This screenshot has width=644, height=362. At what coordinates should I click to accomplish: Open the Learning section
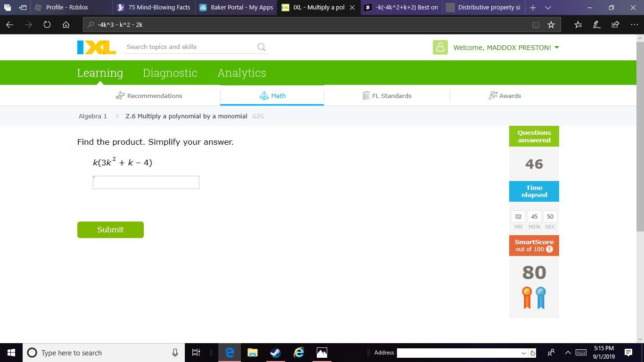(100, 73)
